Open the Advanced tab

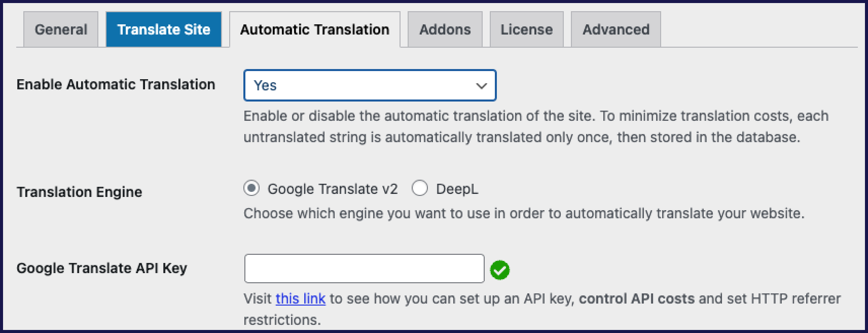616,29
